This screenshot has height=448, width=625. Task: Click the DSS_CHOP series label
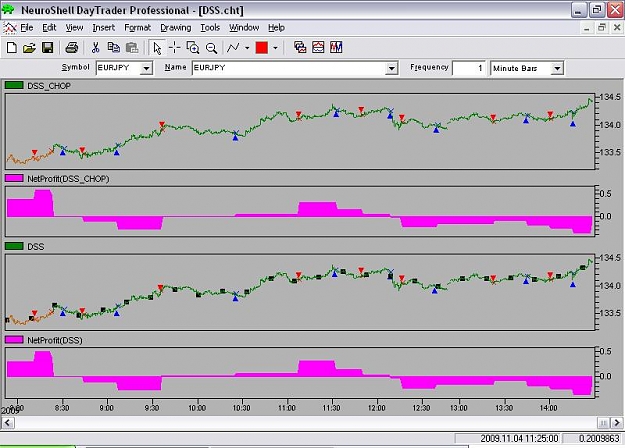pyautogui.click(x=49, y=86)
